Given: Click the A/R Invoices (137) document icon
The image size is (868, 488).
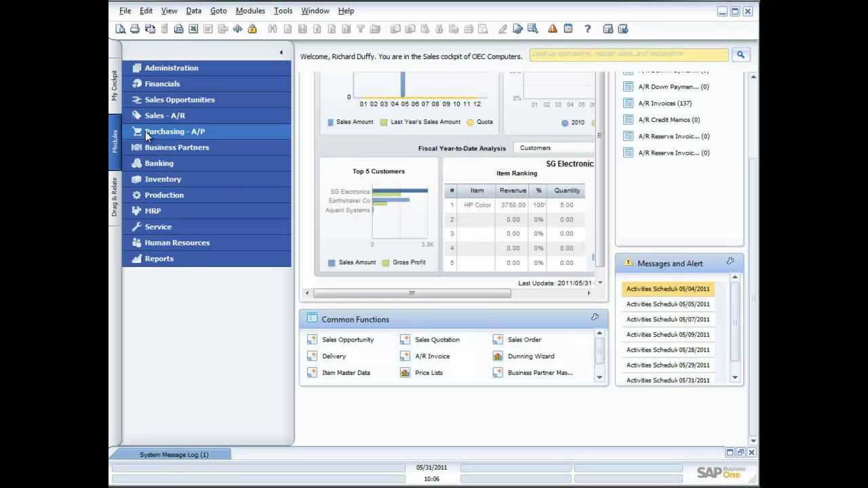Looking at the screenshot, I should (628, 103).
